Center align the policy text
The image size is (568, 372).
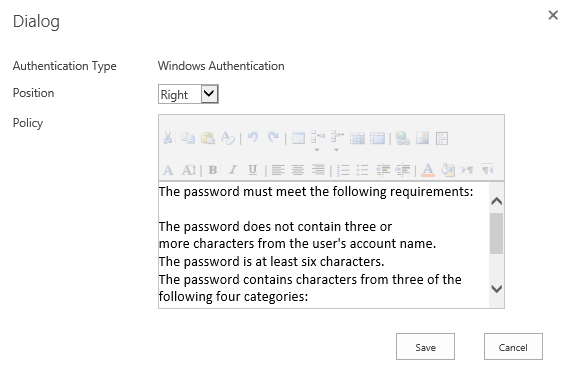tap(298, 170)
